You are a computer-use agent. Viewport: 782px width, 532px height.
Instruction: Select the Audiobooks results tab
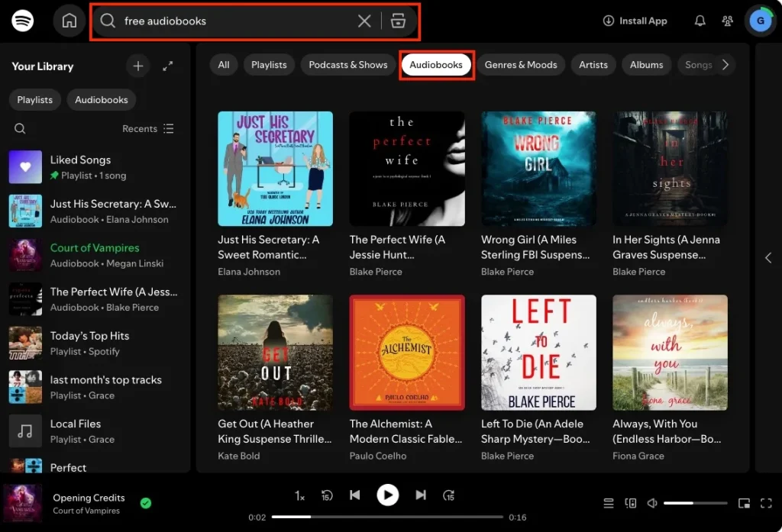[x=436, y=65]
